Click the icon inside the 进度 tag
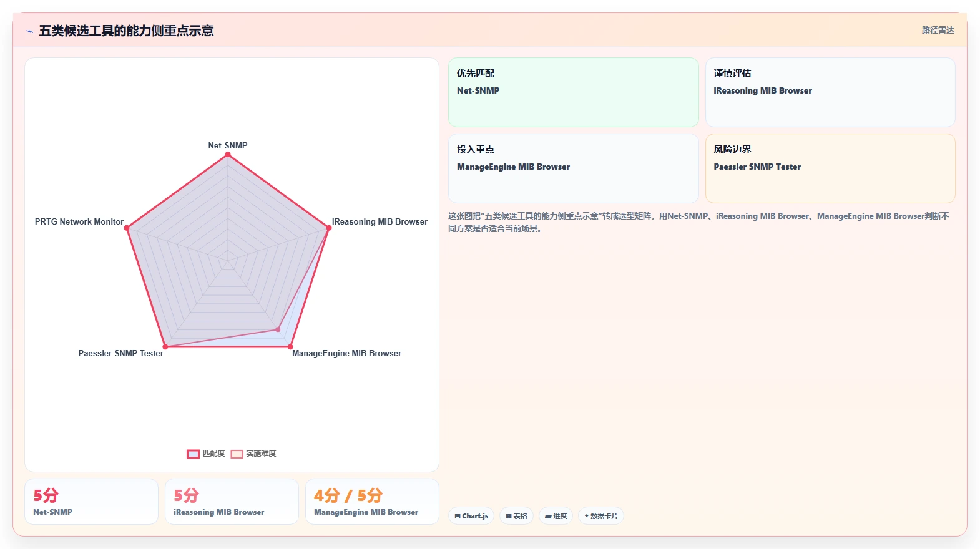 (548, 517)
